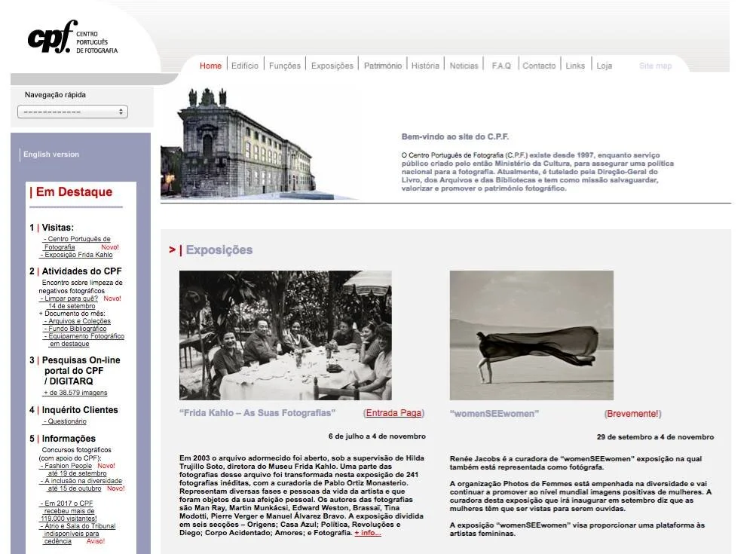
Task: Click the Frida Kahlo exhibition photo
Action: click(286, 335)
